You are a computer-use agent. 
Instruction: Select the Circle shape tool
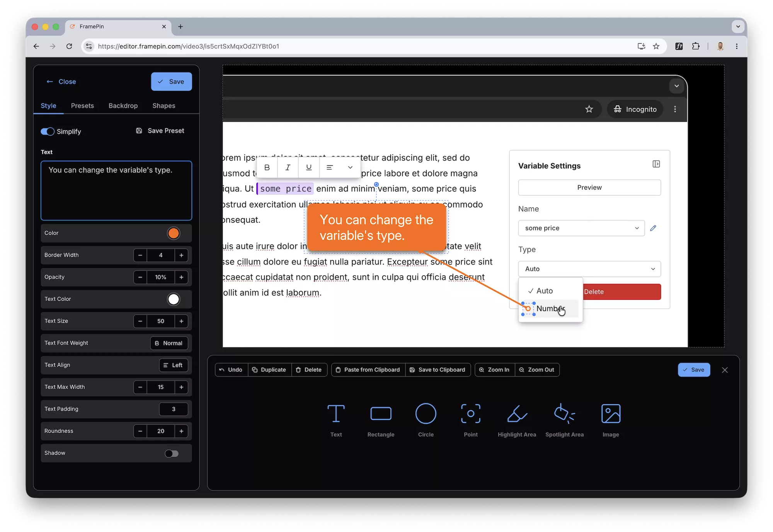426,420
